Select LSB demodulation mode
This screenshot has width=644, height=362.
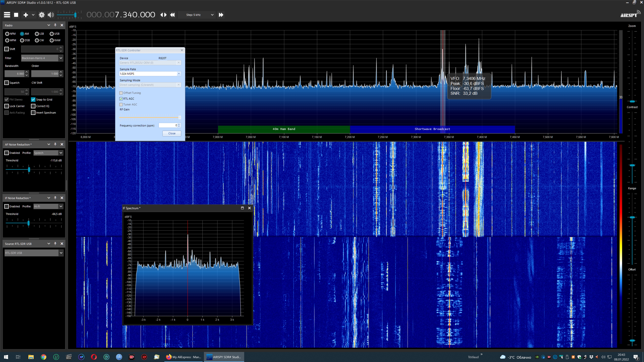pos(39,34)
